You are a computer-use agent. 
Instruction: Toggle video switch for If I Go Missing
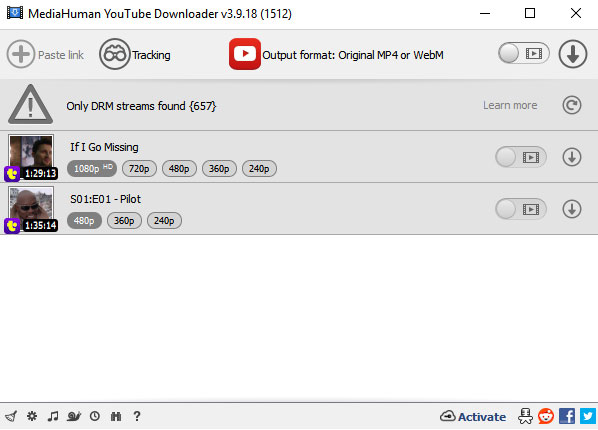pos(521,157)
